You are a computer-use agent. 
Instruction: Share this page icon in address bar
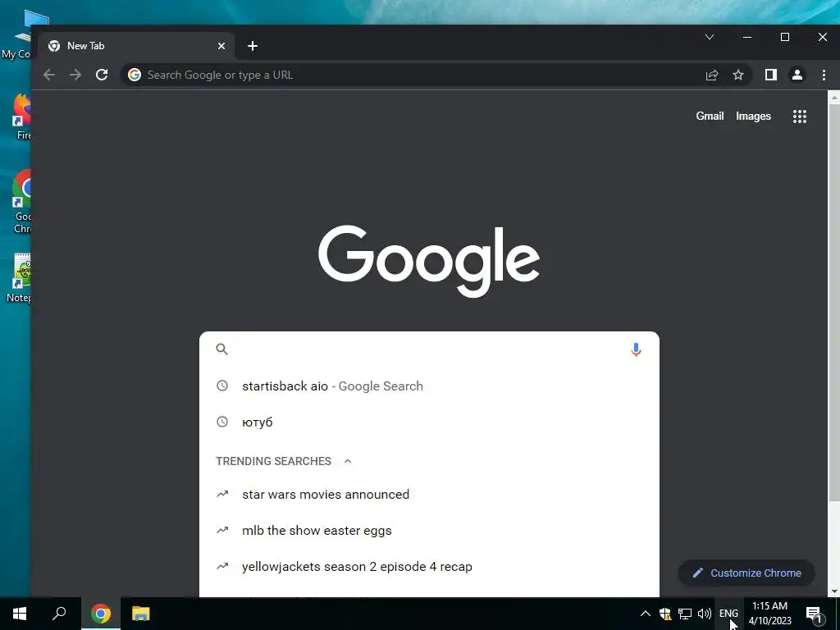[x=712, y=75]
